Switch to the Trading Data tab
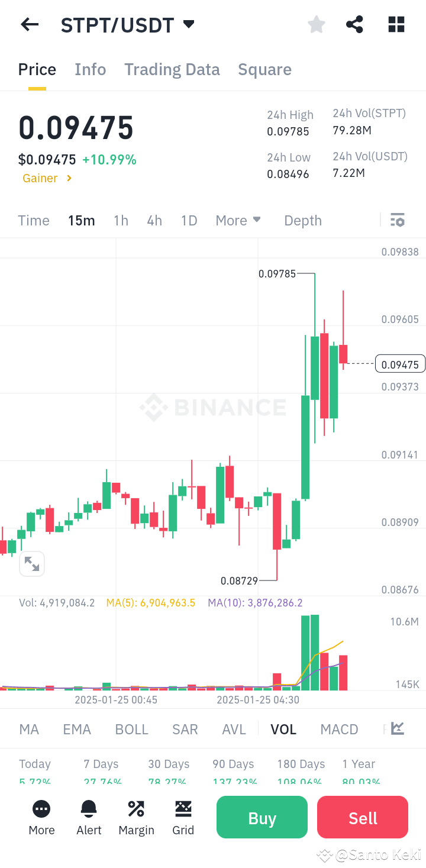Image resolution: width=426 pixels, height=868 pixels. coord(172,69)
